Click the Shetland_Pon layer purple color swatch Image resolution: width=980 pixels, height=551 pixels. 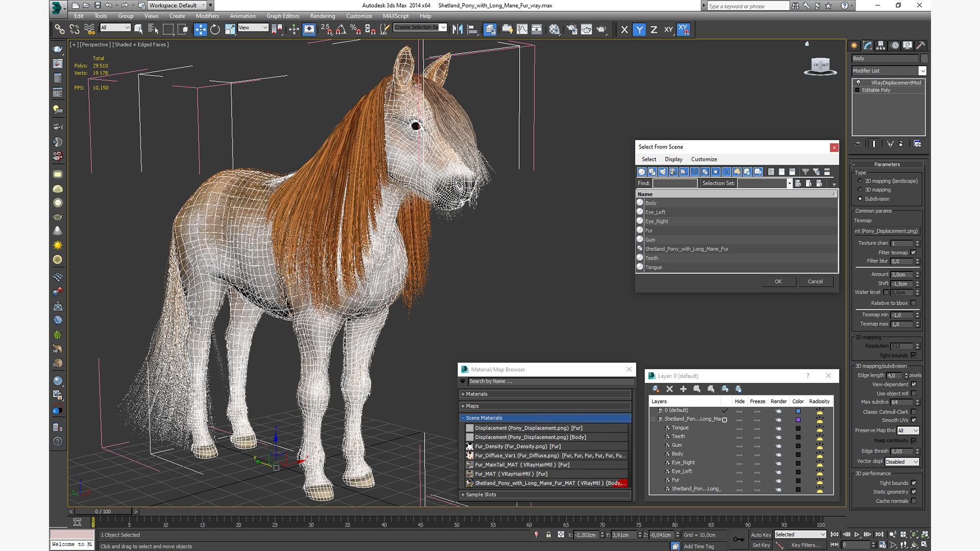[798, 419]
